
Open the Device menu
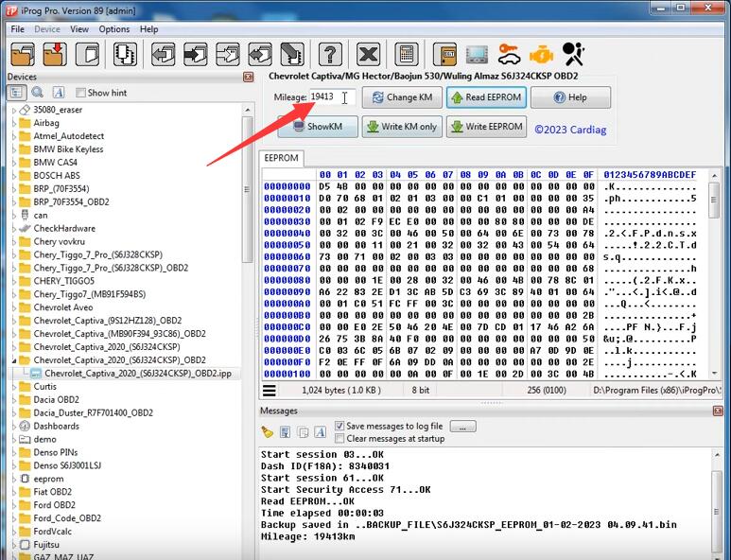pyautogui.click(x=47, y=29)
